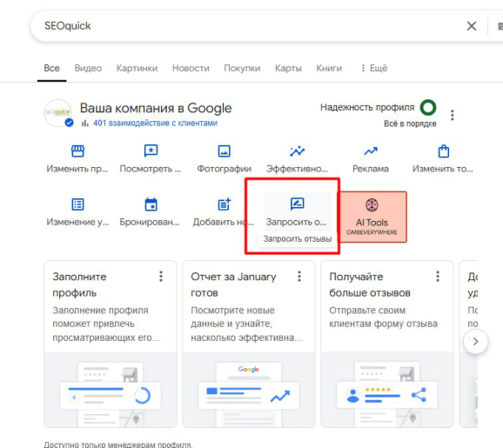Switch to the Карты tab
This screenshot has height=448, width=503.
pos(288,69)
